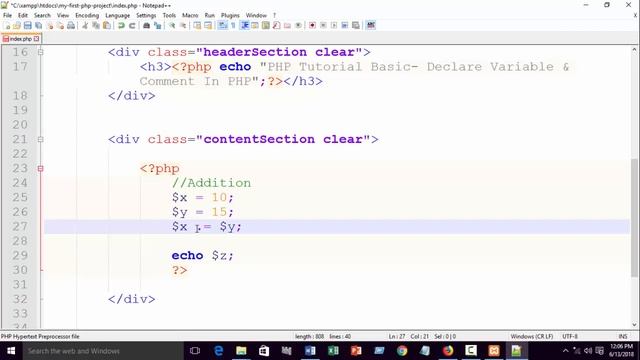Collapse the fold at line 16

click(40, 52)
